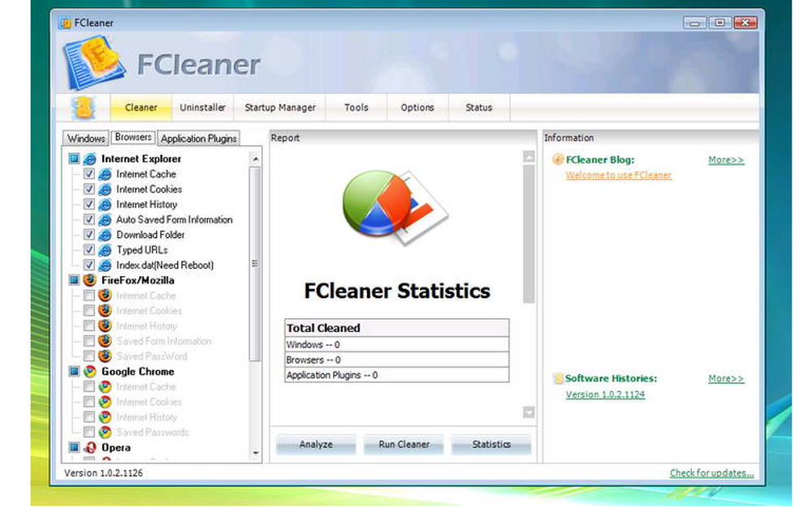Click the Opera browser icon
Image resolution: width=812 pixels, height=509 pixels.
89,447
